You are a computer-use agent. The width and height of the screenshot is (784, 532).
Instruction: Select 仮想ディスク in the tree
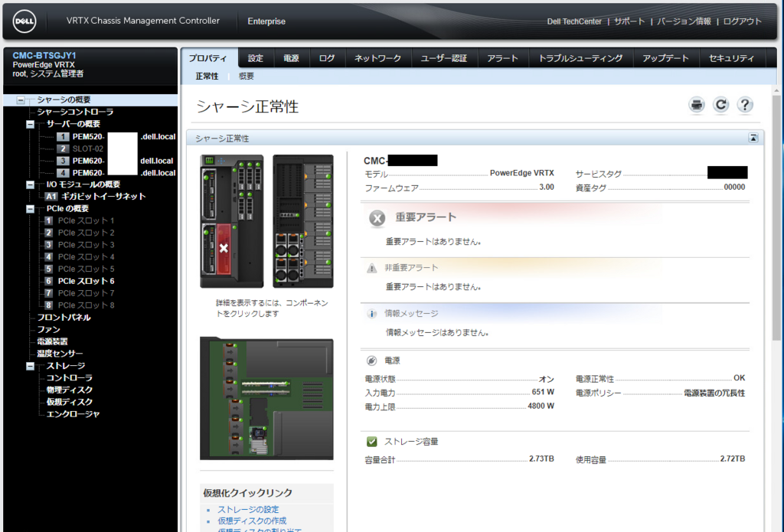click(x=70, y=402)
